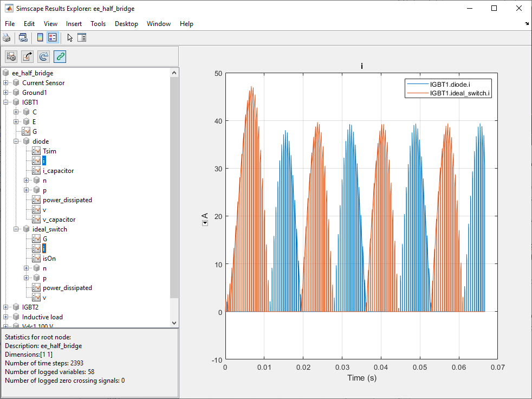Screen dimensions: 532x399
Task: Toggle Edit Plot arrow mode
Action: [x=70, y=37]
